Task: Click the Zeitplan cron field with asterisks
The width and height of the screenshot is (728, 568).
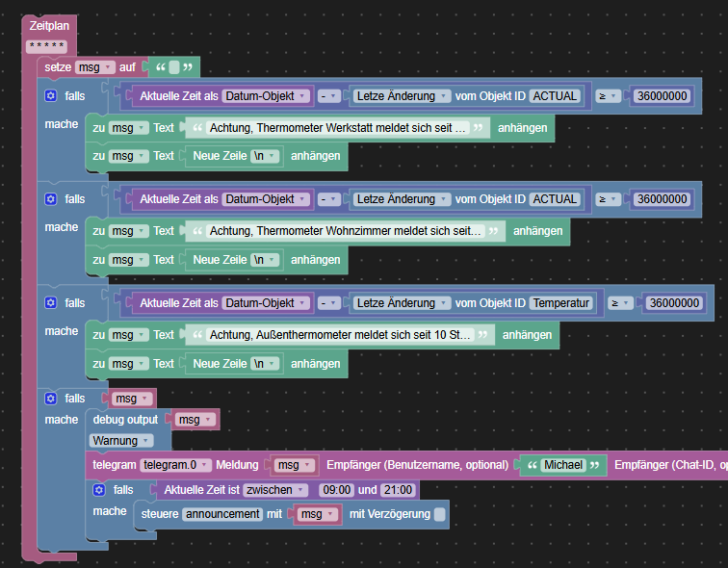Action: pos(46,45)
